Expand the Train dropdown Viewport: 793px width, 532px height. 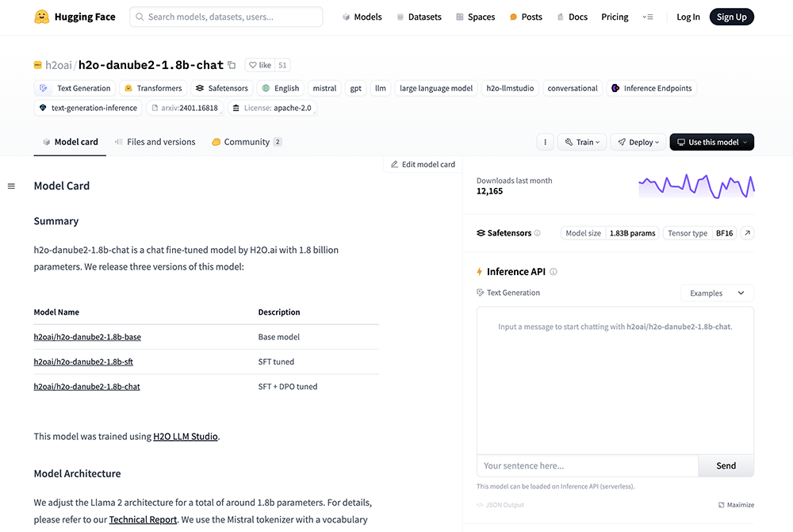coord(583,142)
